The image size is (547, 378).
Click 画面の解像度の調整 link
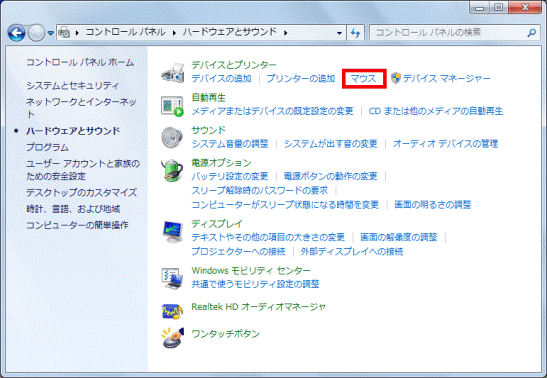tap(399, 237)
